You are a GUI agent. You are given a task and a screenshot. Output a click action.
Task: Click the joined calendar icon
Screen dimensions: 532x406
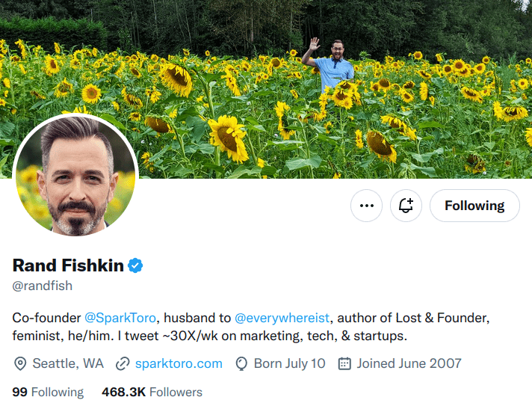click(x=344, y=363)
